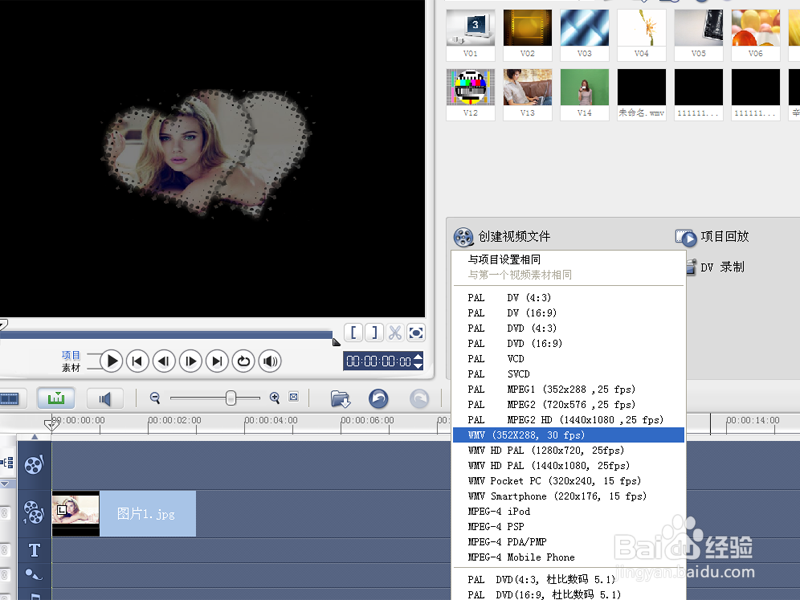Step forward to the next frame
Image resolution: width=800 pixels, height=600 pixels.
click(190, 361)
